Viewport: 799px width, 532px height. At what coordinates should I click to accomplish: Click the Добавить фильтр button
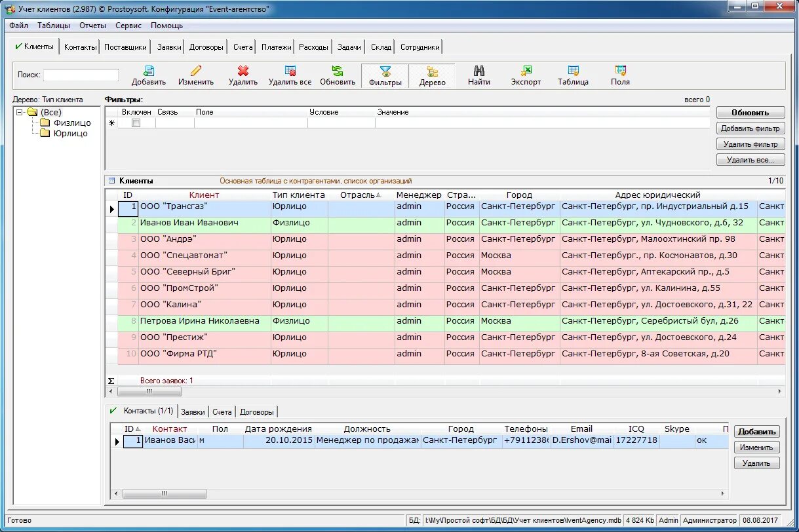[750, 128]
